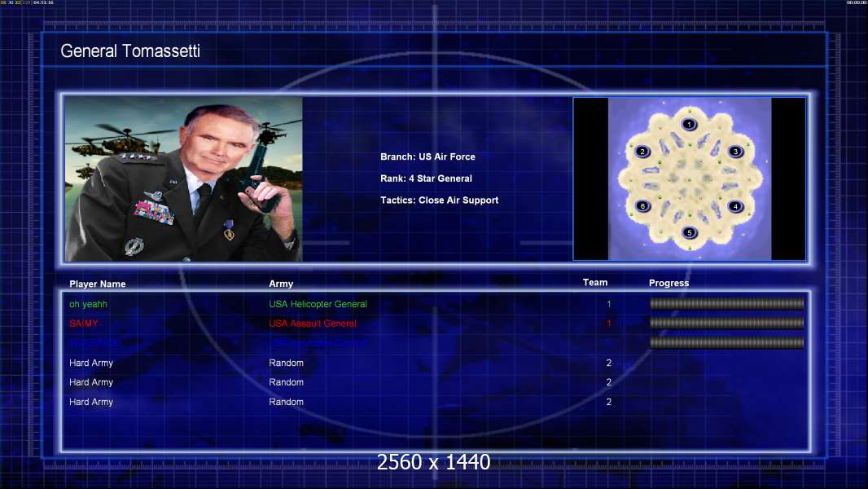Click start position 2 on the minimap
The image size is (868, 489).
point(642,152)
